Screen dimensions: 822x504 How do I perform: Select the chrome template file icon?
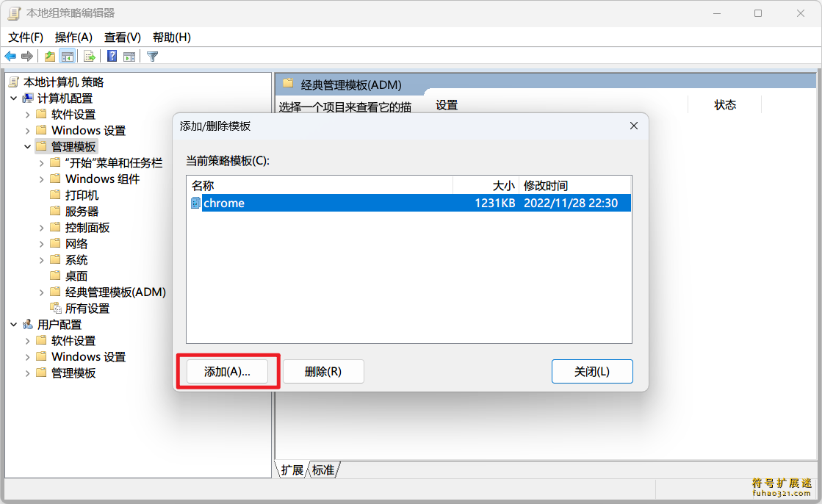click(195, 203)
